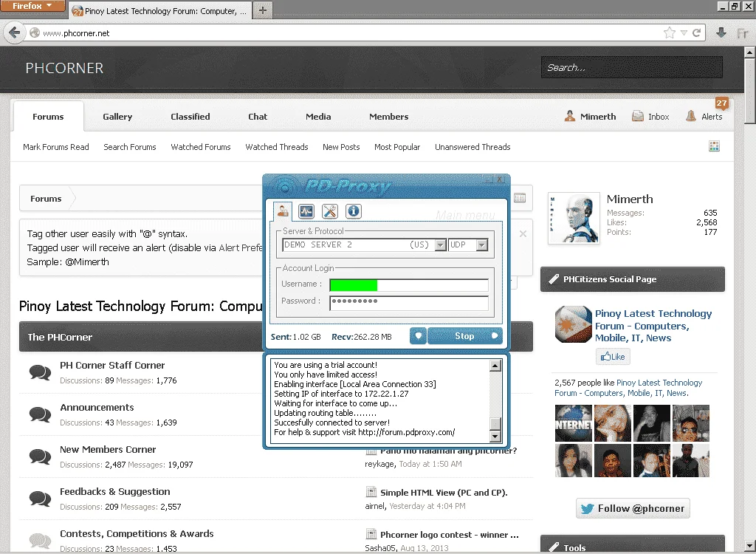Click the PD-Proxy Password field
Image resolution: width=756 pixels, height=554 pixels.
tap(409, 302)
